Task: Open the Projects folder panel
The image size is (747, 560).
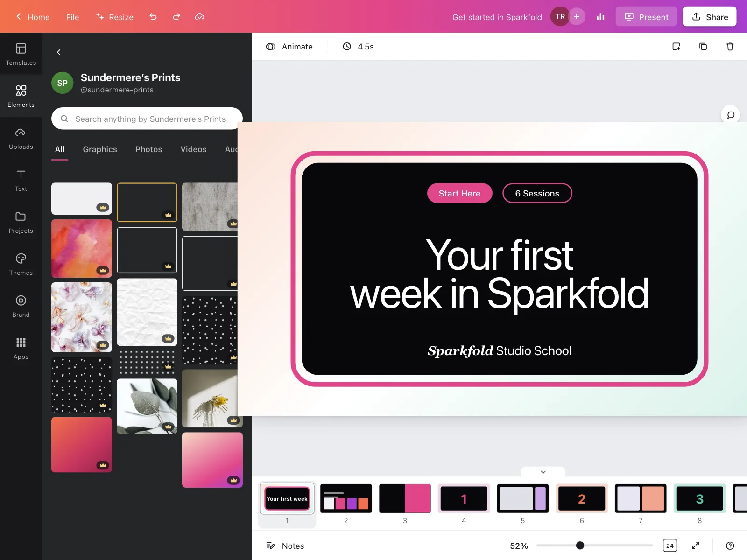Action: (21, 222)
